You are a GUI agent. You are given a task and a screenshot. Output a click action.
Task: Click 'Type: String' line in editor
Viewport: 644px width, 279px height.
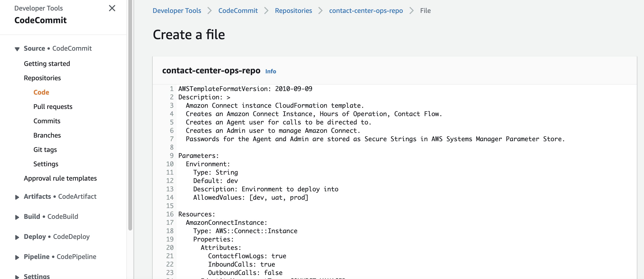tap(215, 172)
